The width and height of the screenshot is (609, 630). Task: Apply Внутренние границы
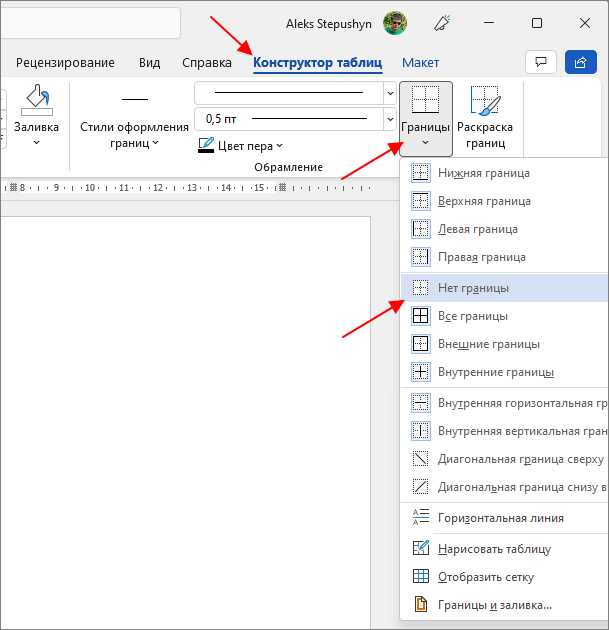(x=505, y=372)
